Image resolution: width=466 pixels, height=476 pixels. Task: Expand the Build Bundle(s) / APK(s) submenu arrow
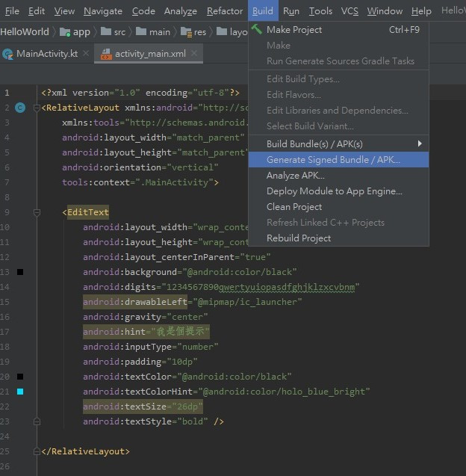click(420, 143)
